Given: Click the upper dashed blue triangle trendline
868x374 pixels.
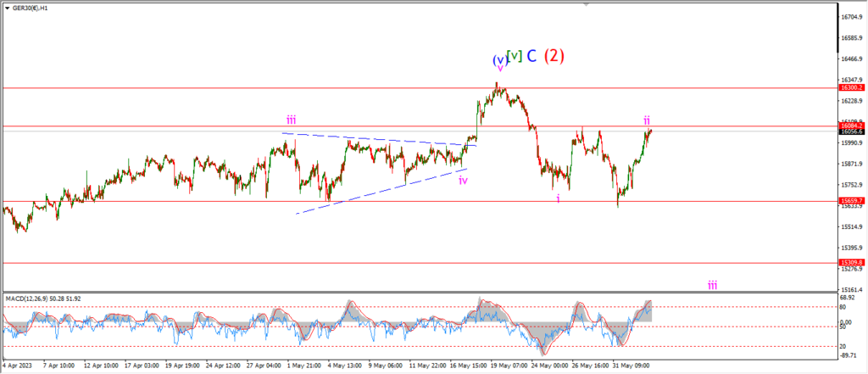Looking at the screenshot, I should point(373,139).
